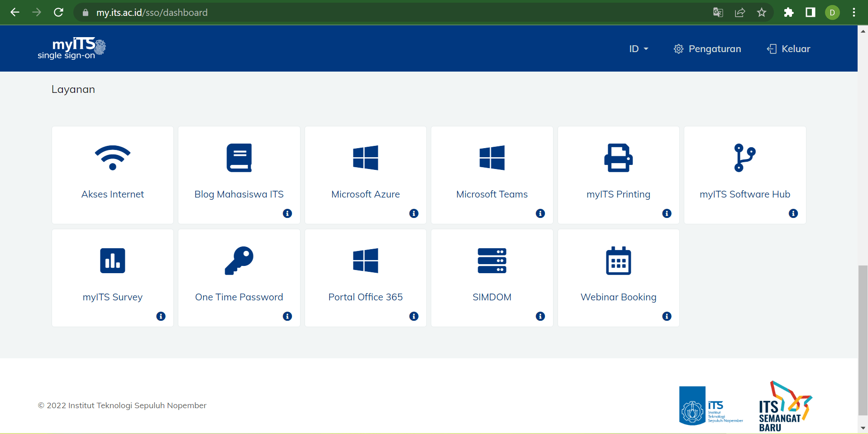Open One Time Password key icon

point(239,260)
